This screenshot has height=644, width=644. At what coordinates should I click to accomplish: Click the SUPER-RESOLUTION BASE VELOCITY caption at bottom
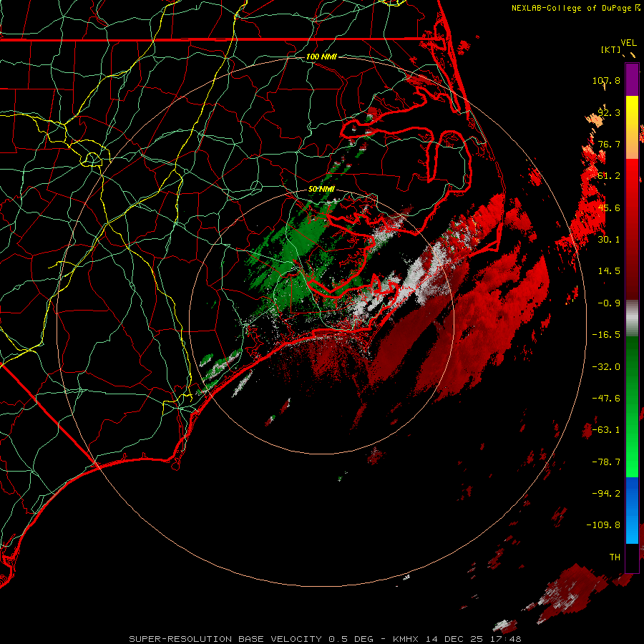pos(326,639)
